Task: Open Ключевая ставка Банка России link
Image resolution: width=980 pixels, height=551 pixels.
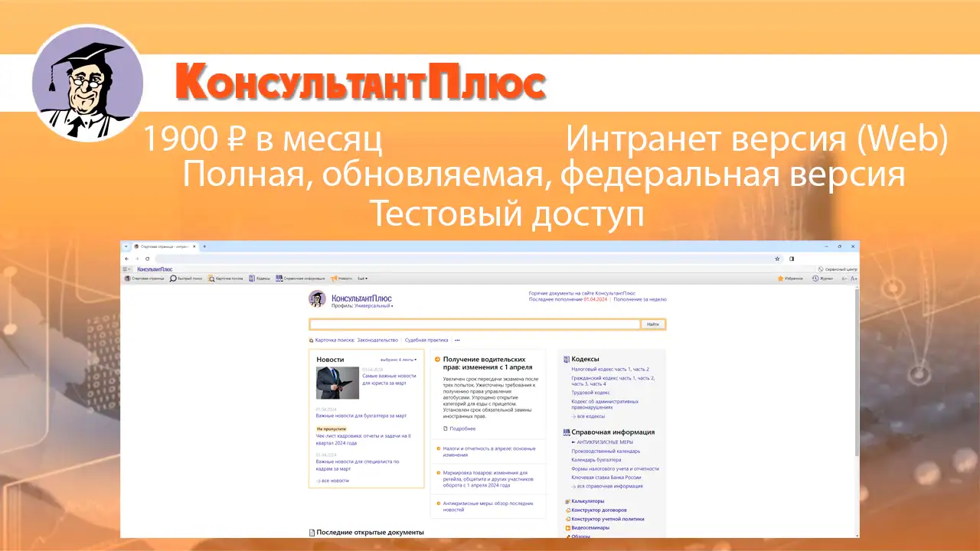Action: coord(606,478)
